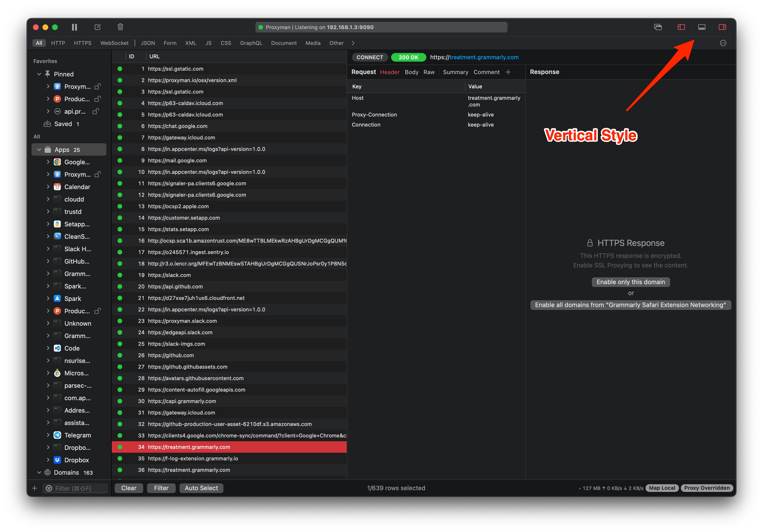This screenshot has height=532, width=763.
Task: Expand the Telegram app in the sidebar
Action: tap(48, 435)
